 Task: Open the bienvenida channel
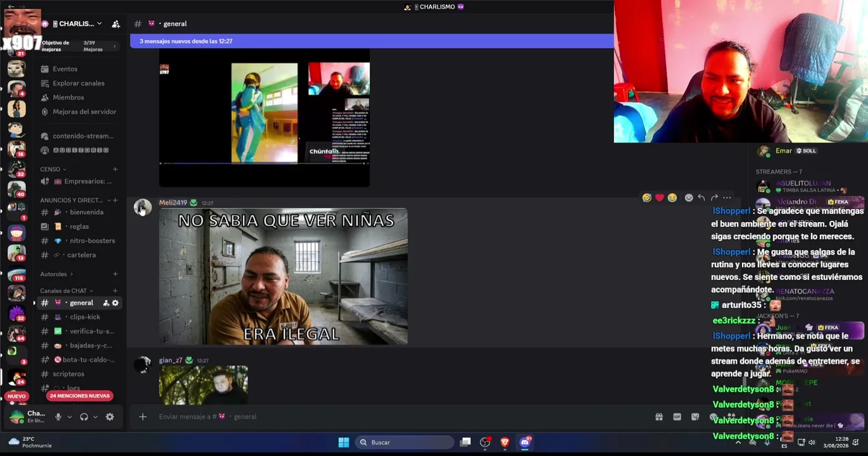[79, 212]
